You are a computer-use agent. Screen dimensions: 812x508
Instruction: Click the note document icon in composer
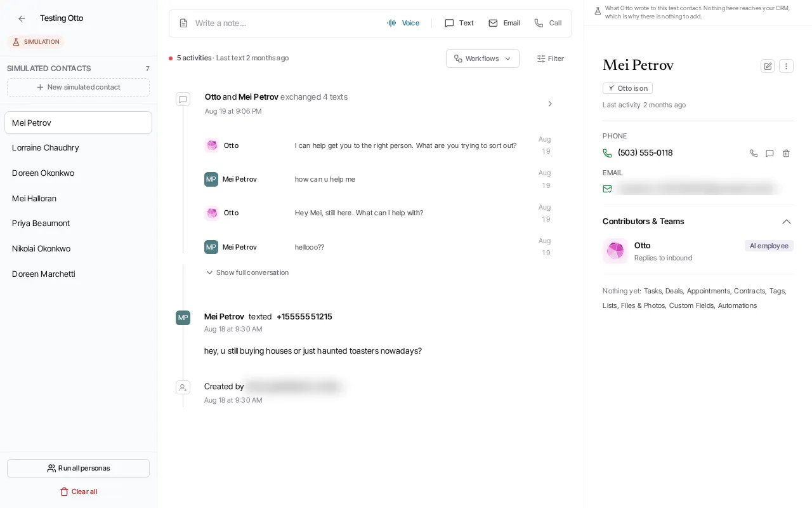click(x=183, y=23)
